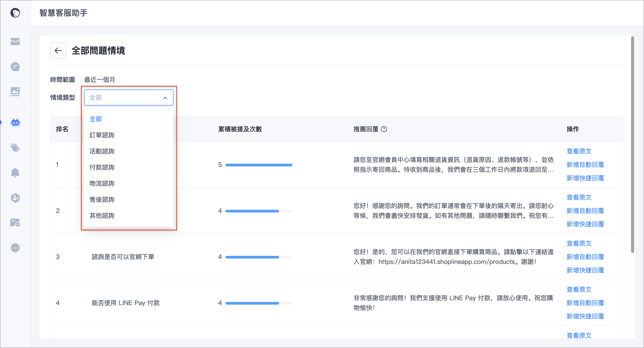The width and height of the screenshot is (644, 348).
Task: Click the back arrow button
Action: [x=58, y=51]
